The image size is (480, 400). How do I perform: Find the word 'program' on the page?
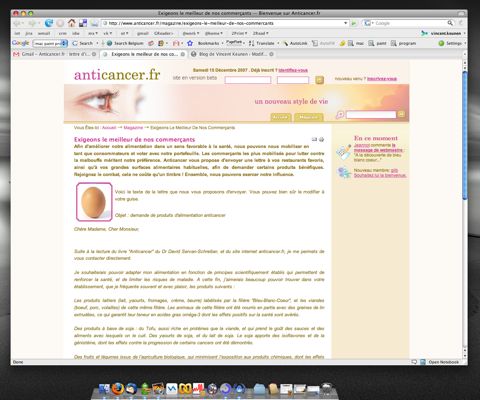click(403, 43)
